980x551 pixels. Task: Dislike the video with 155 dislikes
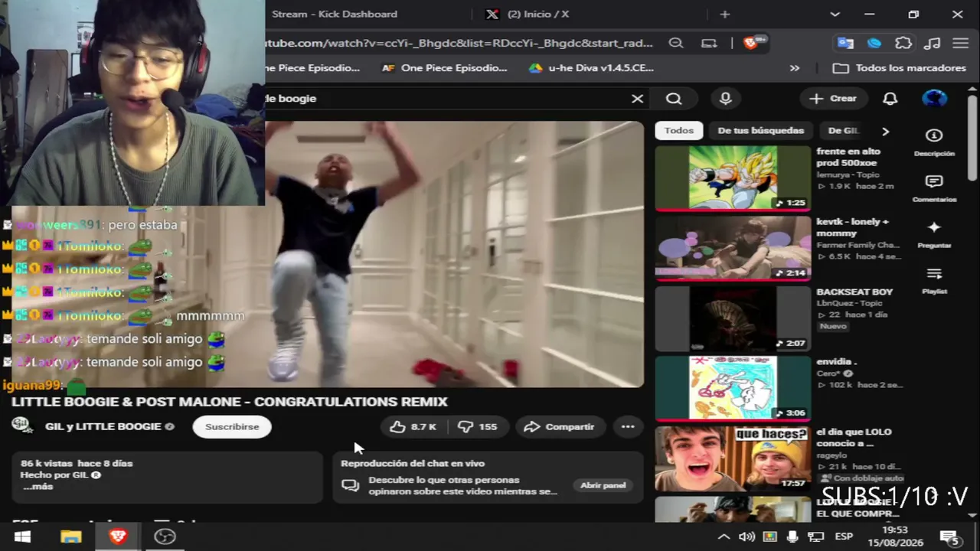[478, 427]
